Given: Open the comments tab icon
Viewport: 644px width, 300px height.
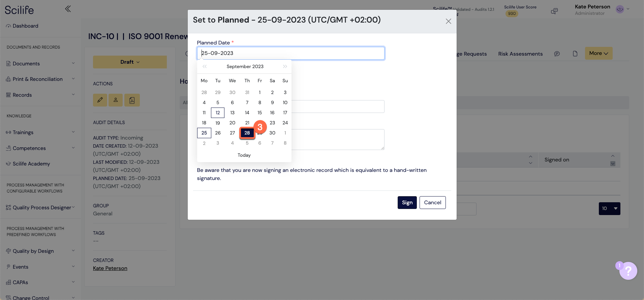Looking at the screenshot, I should [x=557, y=54].
